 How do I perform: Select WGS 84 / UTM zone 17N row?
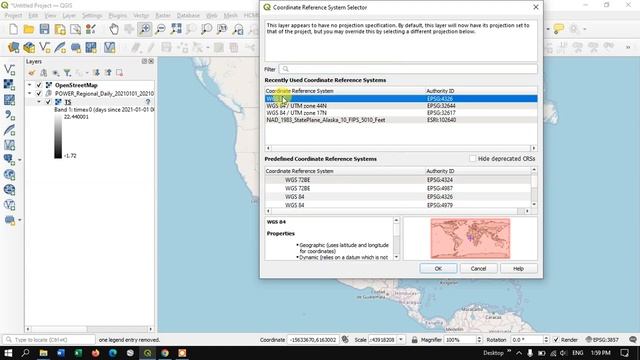[x=401, y=113]
